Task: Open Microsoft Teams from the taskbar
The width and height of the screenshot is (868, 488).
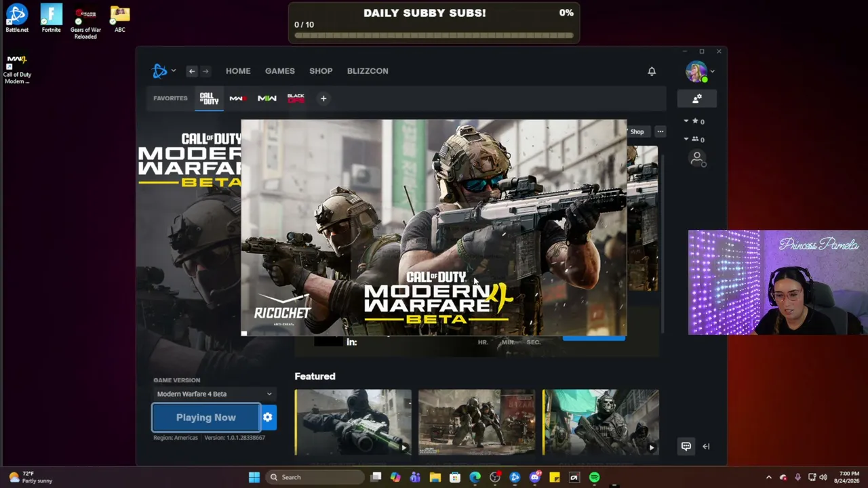Action: tap(415, 477)
